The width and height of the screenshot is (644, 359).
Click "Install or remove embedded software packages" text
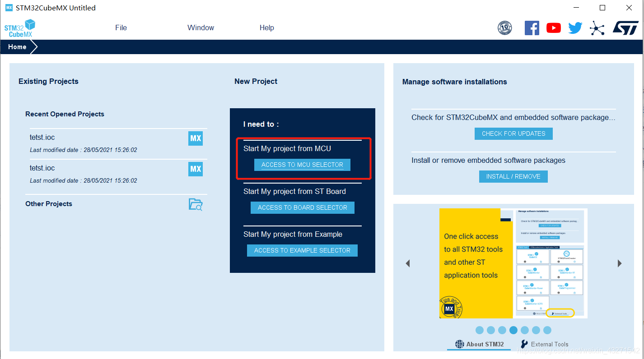tap(488, 160)
